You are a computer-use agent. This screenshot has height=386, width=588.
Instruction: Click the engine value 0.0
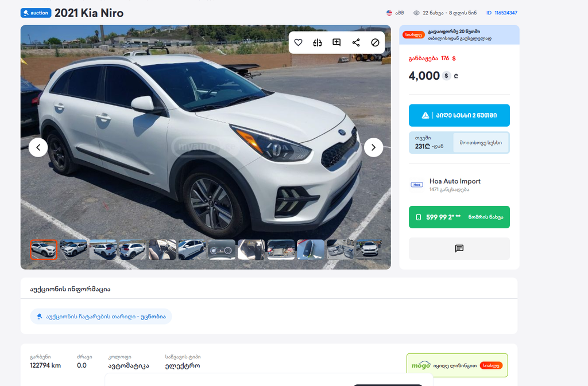[x=82, y=365]
